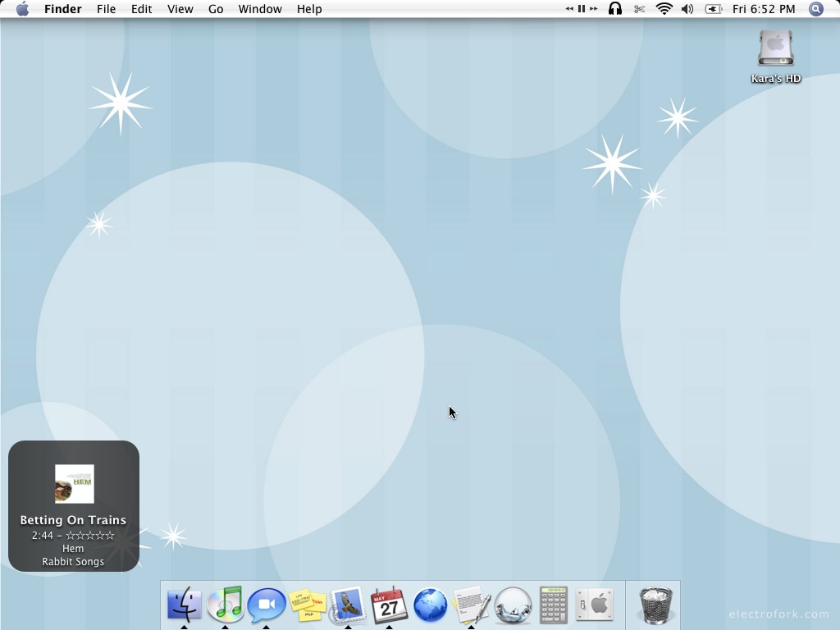Screen dimensions: 840x630
Task: Click the Hem album artwork thumbnail
Action: pos(74,484)
